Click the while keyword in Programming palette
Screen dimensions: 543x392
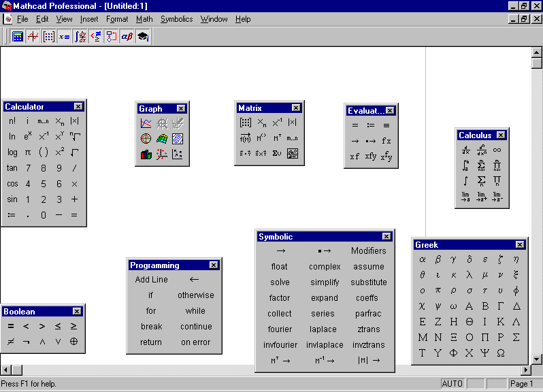(196, 310)
